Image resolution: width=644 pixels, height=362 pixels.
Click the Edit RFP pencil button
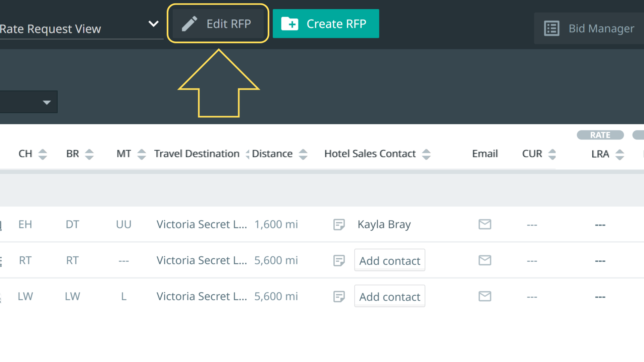pos(218,24)
